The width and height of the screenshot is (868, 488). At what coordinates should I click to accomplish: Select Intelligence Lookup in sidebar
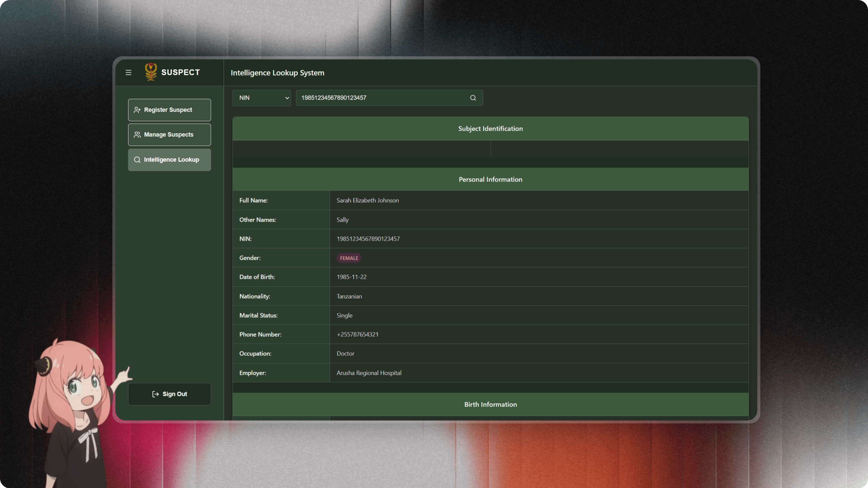click(170, 160)
